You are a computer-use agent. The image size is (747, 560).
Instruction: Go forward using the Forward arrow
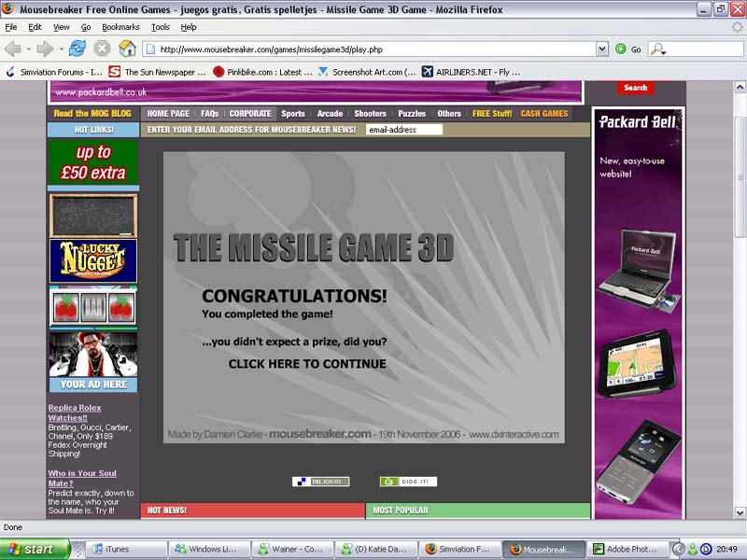45,49
